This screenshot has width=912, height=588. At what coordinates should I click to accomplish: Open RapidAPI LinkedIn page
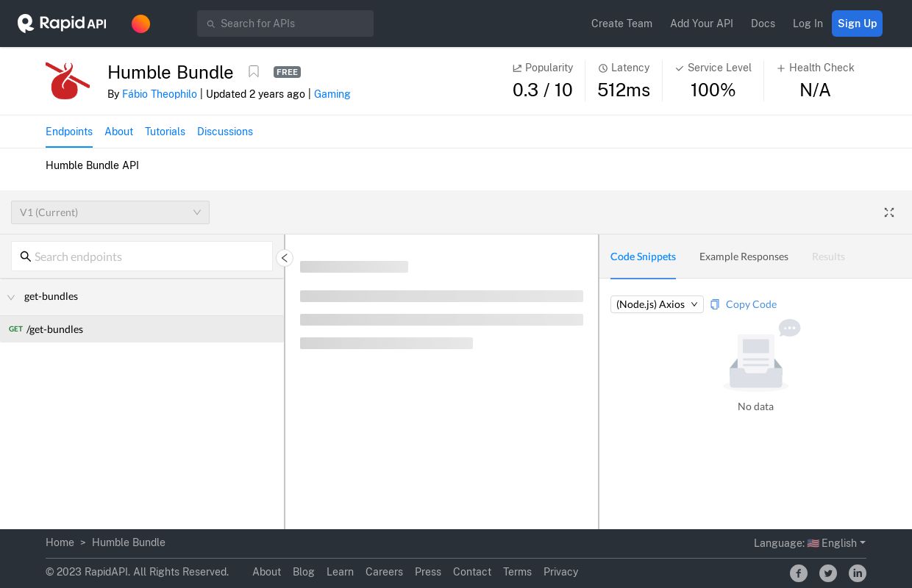click(858, 573)
